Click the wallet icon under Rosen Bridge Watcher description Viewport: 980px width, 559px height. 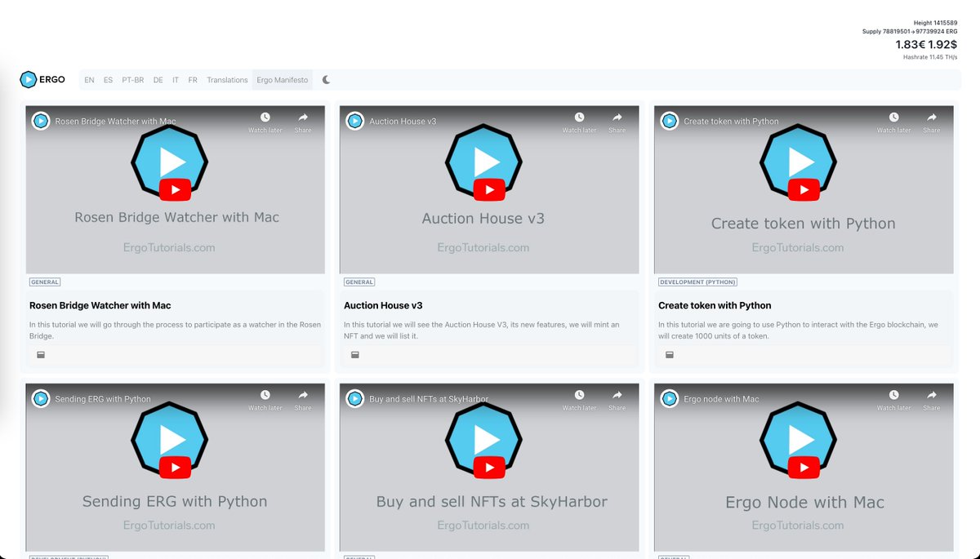point(40,354)
